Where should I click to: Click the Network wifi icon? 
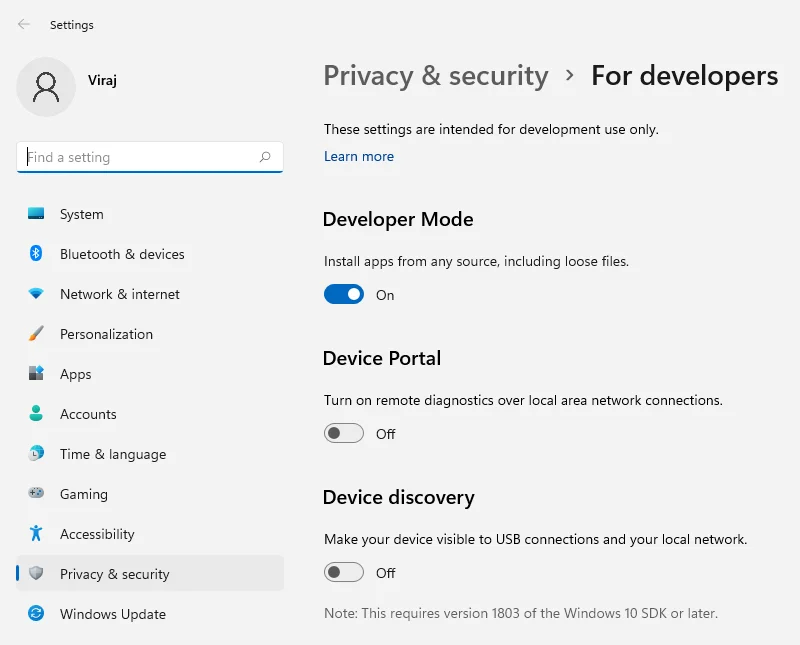click(36, 293)
